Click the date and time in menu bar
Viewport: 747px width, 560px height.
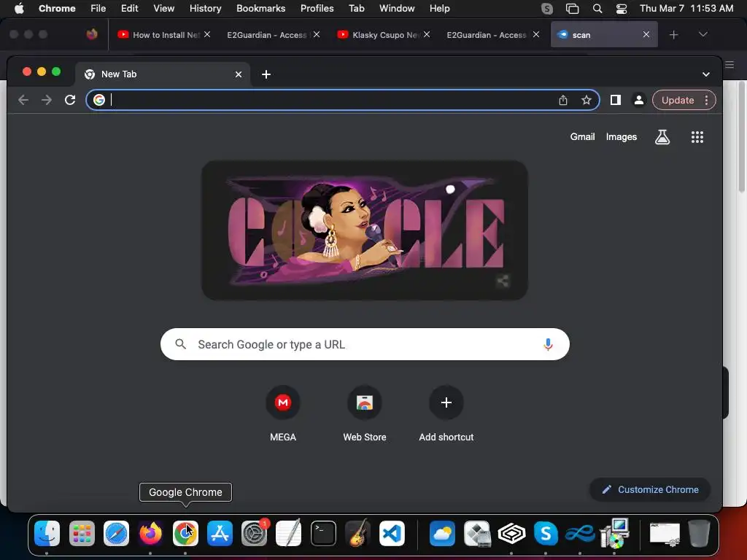[686, 9]
